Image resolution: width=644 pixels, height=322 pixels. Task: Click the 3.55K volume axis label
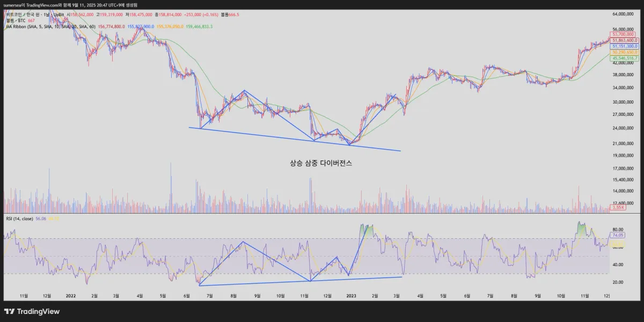click(x=617, y=207)
